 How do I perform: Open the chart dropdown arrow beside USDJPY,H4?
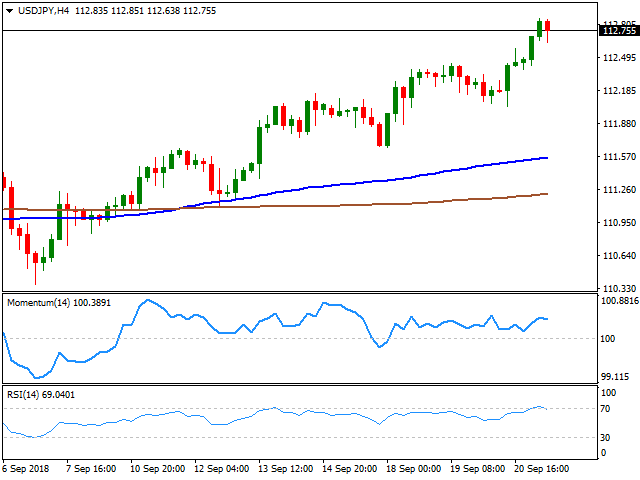(x=9, y=11)
